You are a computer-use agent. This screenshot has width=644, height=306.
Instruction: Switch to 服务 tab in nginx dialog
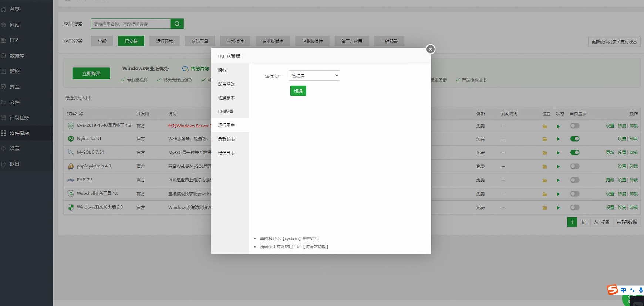pyautogui.click(x=230, y=70)
